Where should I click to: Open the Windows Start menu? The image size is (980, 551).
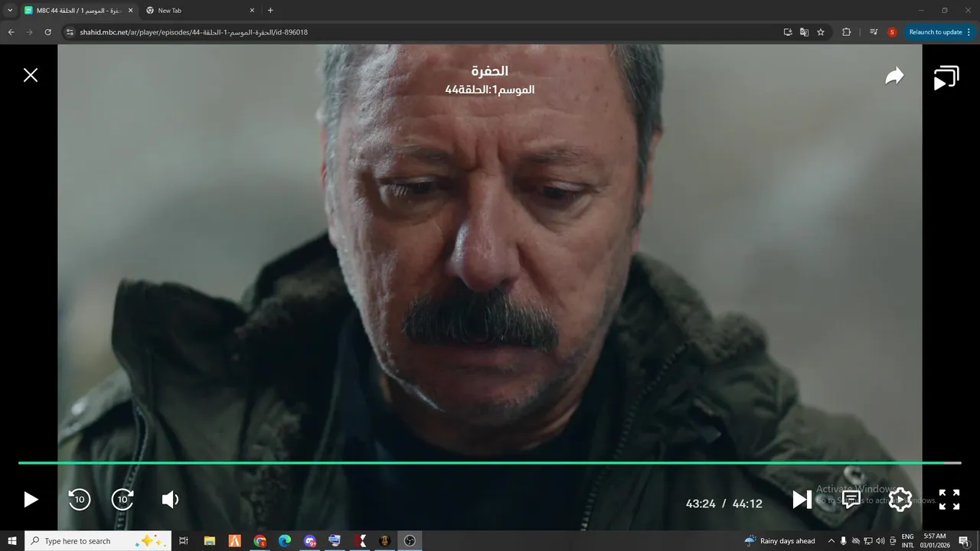[x=12, y=541]
